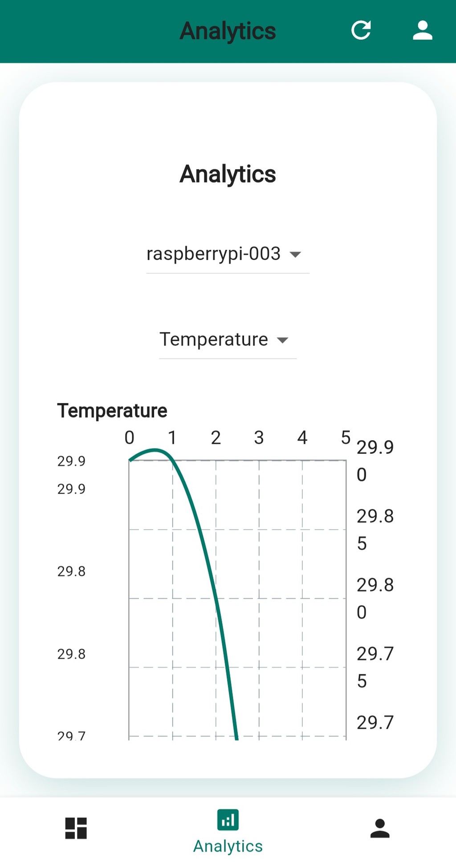
Task: Click the refresh icon in top bar
Action: pyautogui.click(x=361, y=31)
